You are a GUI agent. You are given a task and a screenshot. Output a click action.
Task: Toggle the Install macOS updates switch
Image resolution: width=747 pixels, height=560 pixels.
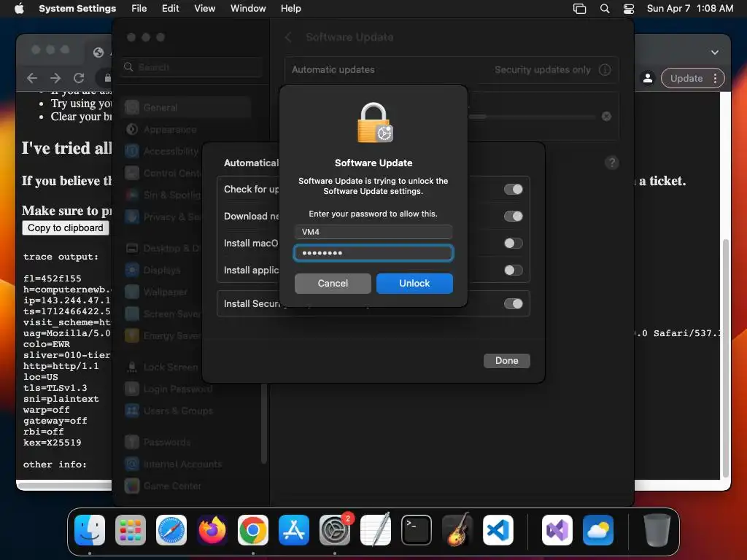pyautogui.click(x=513, y=244)
